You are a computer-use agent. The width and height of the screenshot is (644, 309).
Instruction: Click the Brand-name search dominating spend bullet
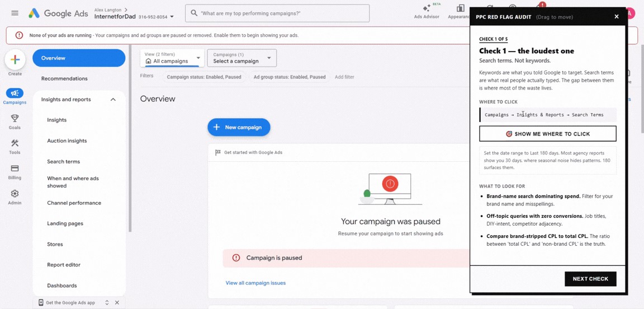click(550, 200)
